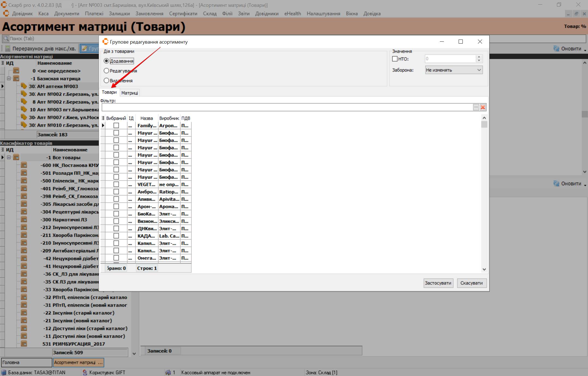Click inside the Фільтр input field
The height and width of the screenshot is (376, 588).
pyautogui.click(x=286, y=107)
